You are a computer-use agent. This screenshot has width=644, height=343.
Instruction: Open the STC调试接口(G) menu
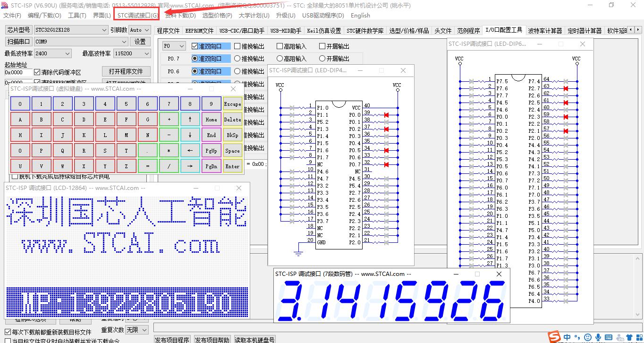click(x=137, y=15)
